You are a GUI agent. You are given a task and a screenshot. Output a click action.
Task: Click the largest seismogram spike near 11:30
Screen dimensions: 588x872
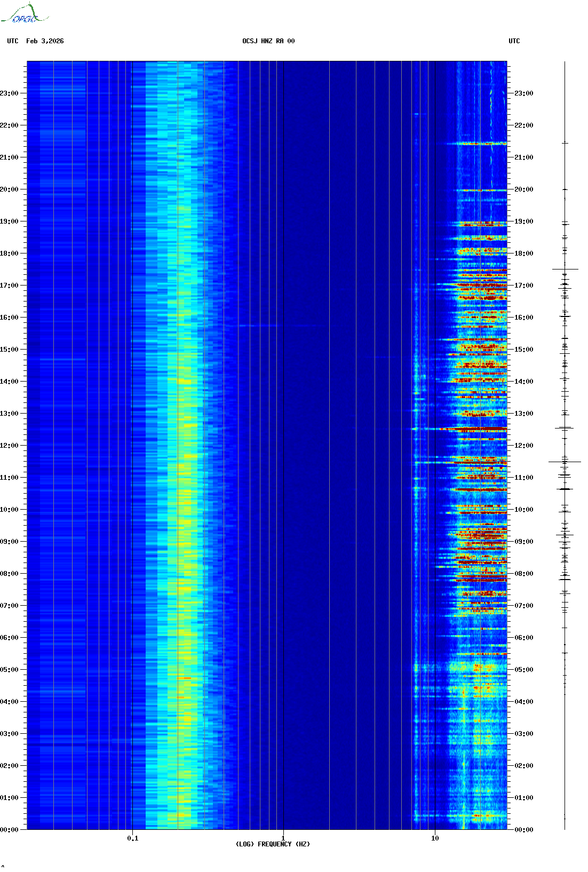565,462
